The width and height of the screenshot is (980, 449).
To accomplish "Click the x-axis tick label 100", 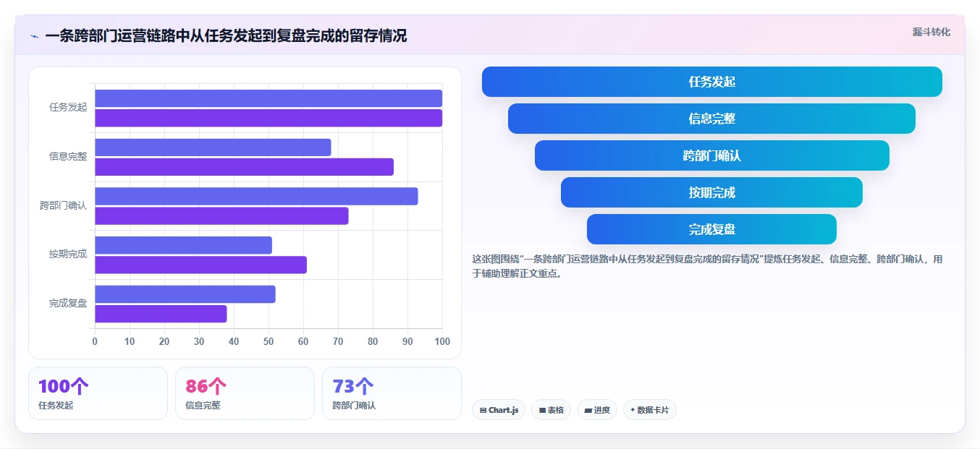I will click(442, 341).
